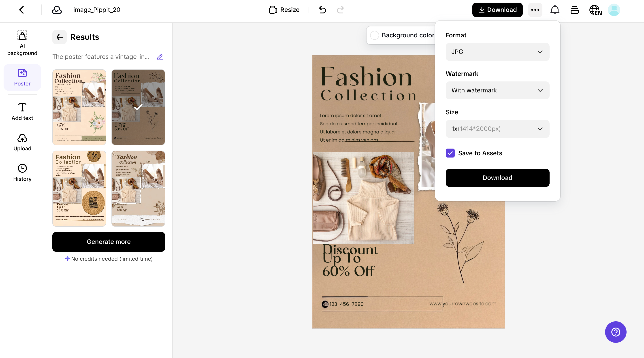Open the stacked layers icon in header
644x358 pixels.
click(574, 10)
